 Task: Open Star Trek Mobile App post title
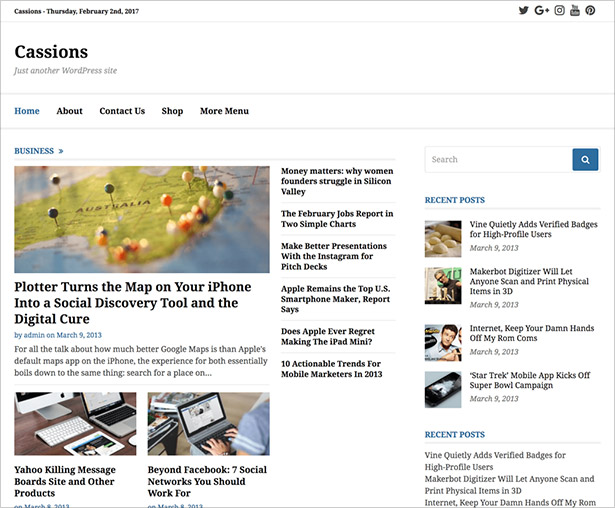(530, 380)
